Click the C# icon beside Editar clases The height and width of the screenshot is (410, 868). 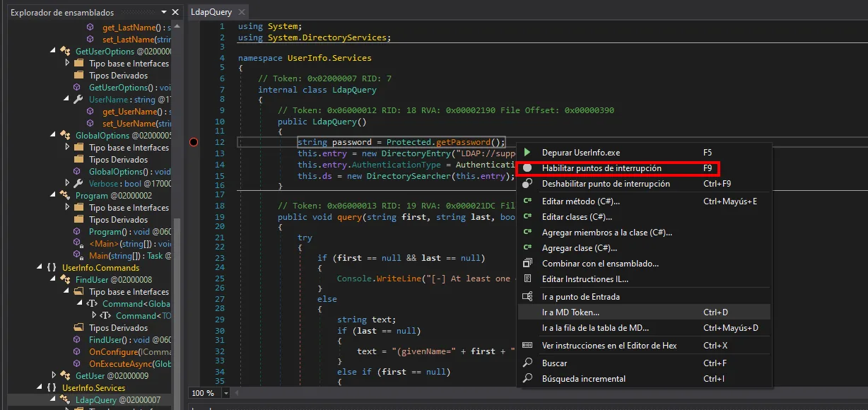click(527, 217)
